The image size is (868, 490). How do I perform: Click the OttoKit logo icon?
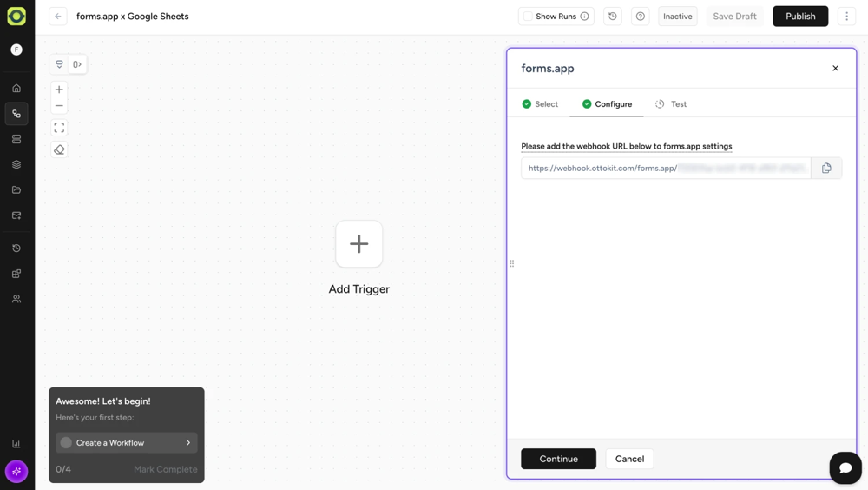(16, 17)
